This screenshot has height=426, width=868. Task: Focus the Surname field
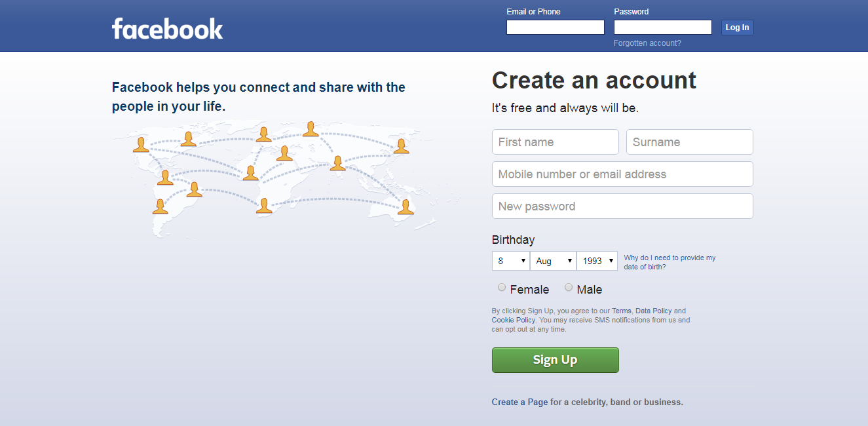click(690, 142)
